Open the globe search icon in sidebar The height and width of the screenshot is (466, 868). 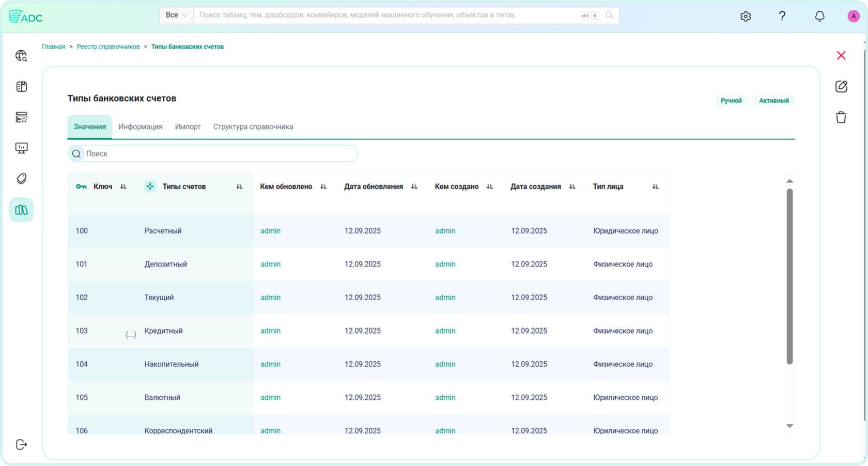pyautogui.click(x=21, y=56)
